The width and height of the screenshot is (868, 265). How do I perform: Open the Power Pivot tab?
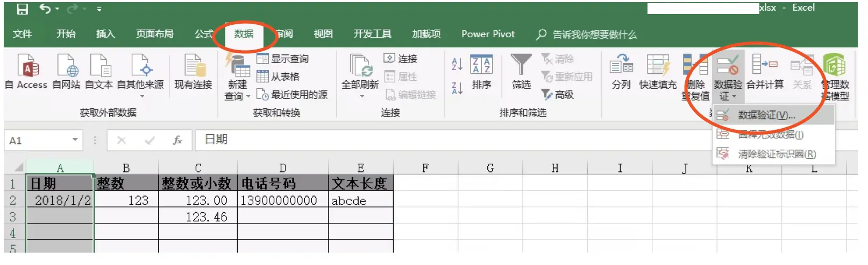pyautogui.click(x=488, y=34)
